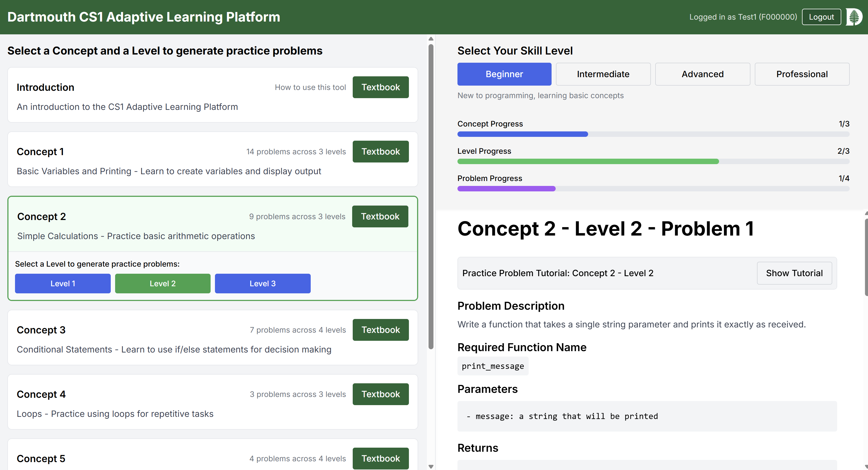The width and height of the screenshot is (868, 470).
Task: Open the Textbook for Concept 4
Action: [381, 394]
